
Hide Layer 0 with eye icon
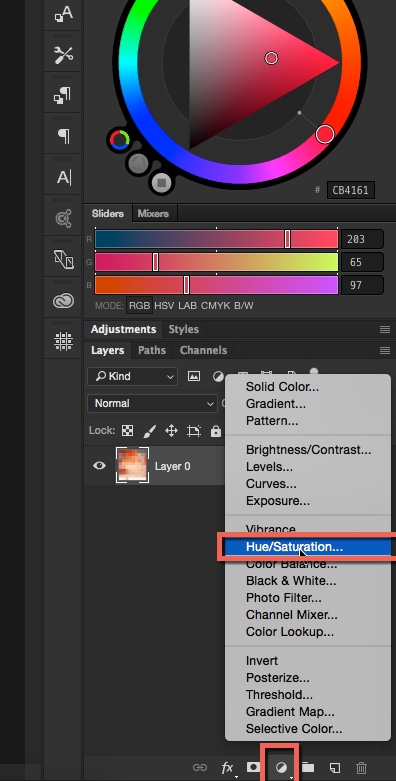[x=99, y=466]
